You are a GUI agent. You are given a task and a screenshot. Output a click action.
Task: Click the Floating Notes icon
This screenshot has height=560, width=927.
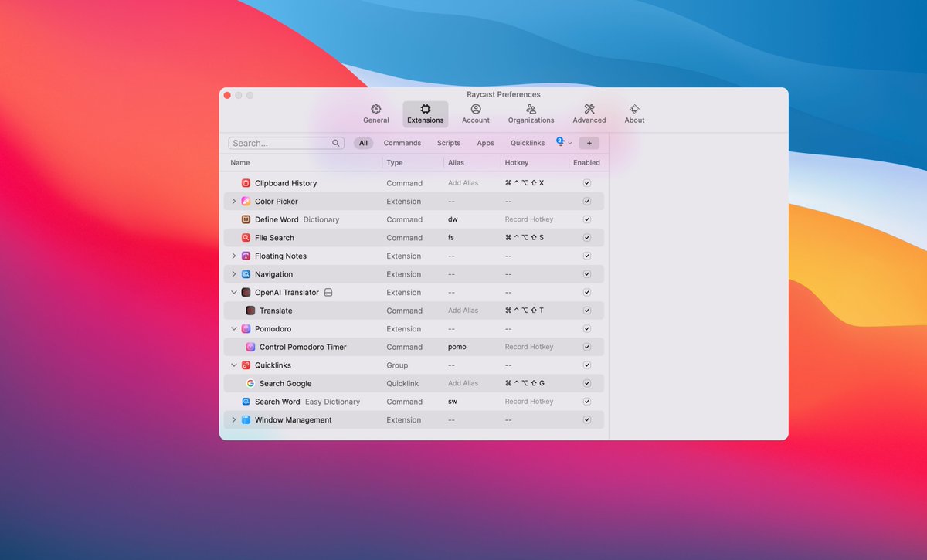point(246,256)
